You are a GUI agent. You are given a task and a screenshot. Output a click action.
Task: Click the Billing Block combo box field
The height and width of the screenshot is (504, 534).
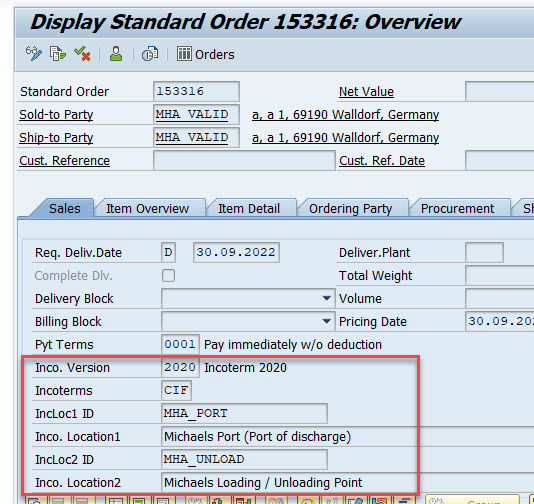coord(248,321)
